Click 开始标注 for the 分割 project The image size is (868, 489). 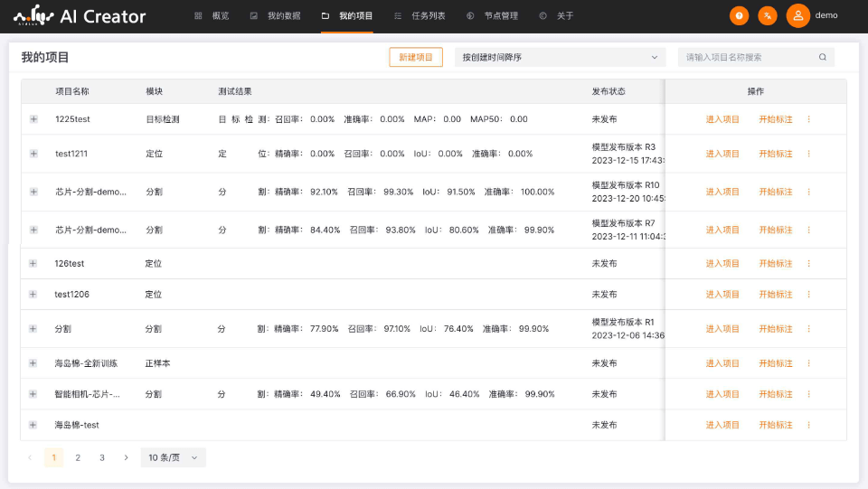tap(775, 329)
